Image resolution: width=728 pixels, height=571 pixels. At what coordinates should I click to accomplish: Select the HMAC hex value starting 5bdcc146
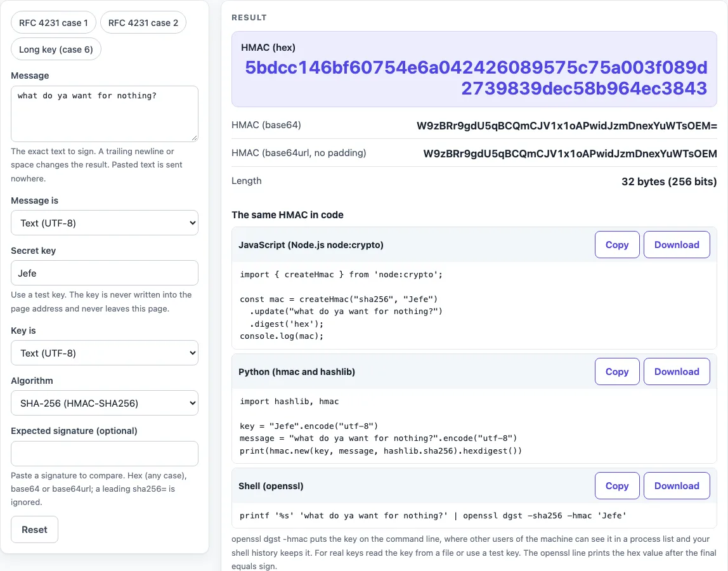click(x=476, y=77)
